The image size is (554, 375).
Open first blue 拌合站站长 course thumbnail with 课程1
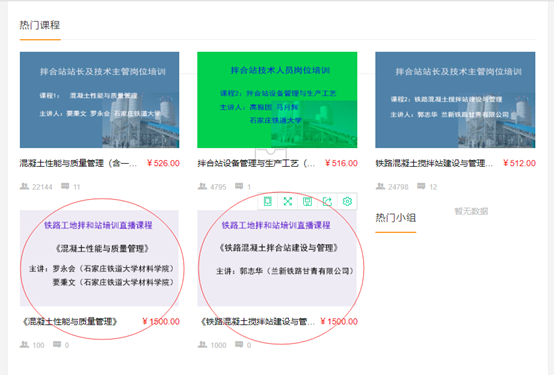pyautogui.click(x=99, y=100)
